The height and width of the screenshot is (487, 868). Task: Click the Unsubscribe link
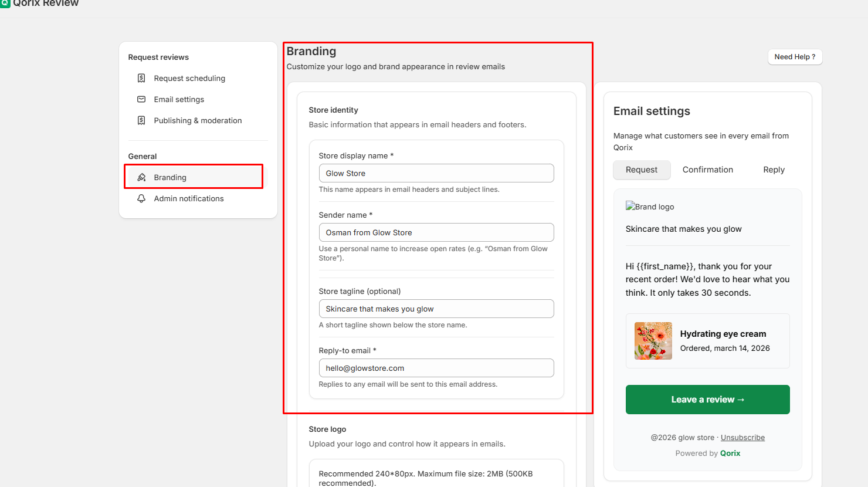[x=742, y=438]
